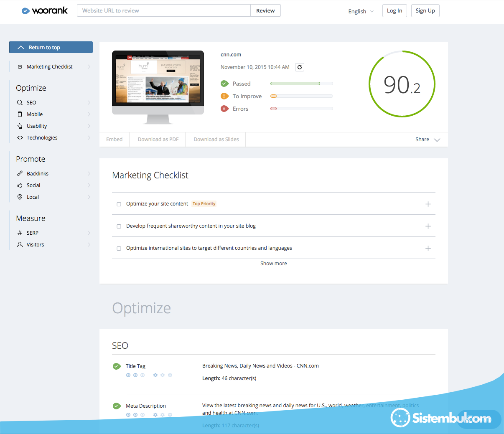
Task: Click the Return to top arrow icon
Action: [21, 47]
